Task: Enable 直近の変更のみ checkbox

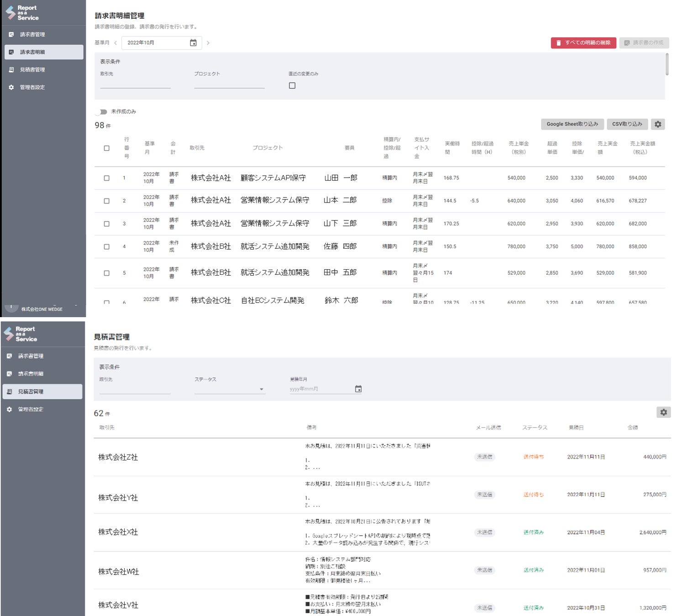Action: 292,85
